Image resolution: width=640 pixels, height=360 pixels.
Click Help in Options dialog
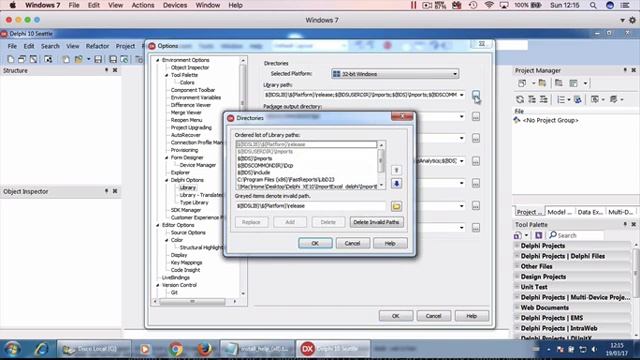[x=471, y=316]
